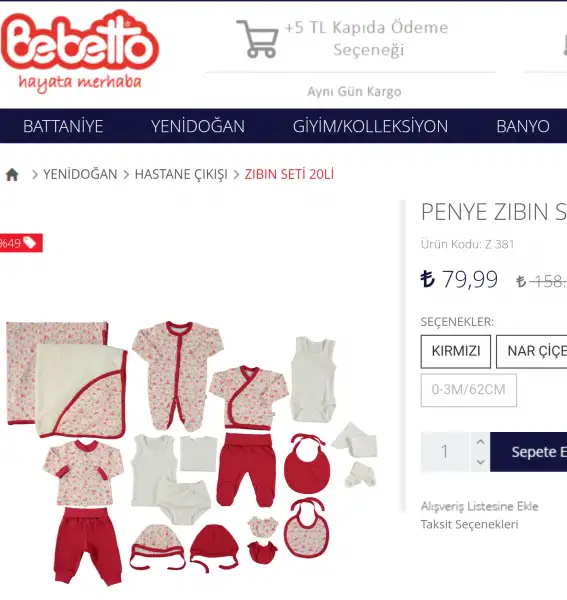Go to YENİDOĞAN breadcrumb link
567x600 pixels.
click(80, 174)
